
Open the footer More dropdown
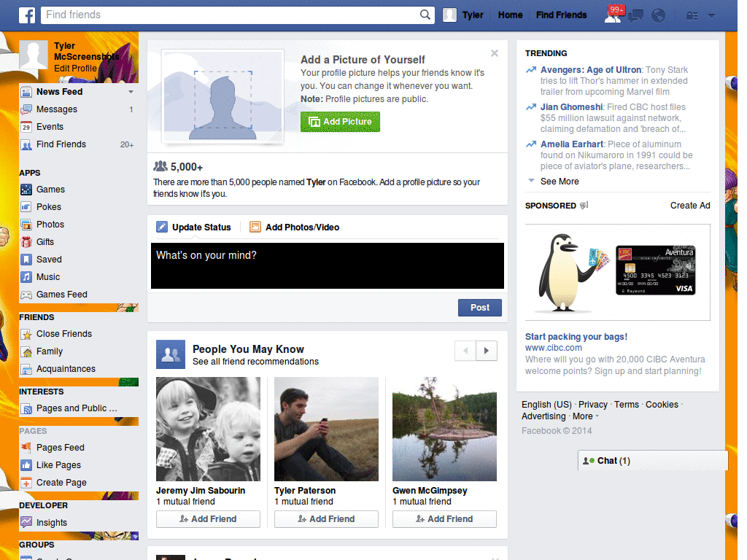click(586, 416)
